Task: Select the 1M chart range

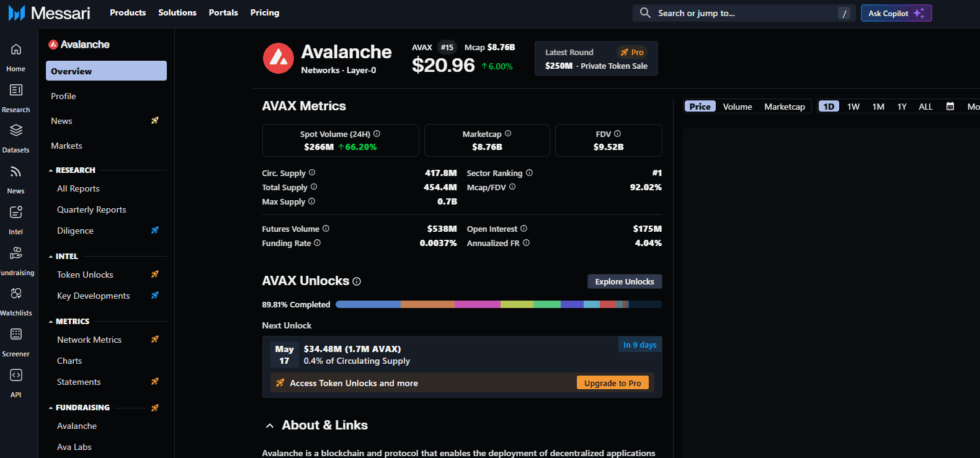Action: [878, 107]
